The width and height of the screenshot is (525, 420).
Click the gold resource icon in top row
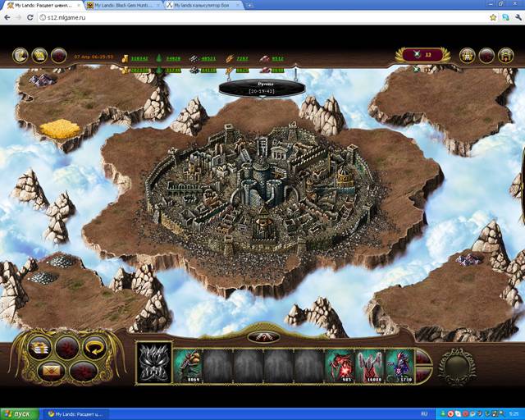(126, 58)
